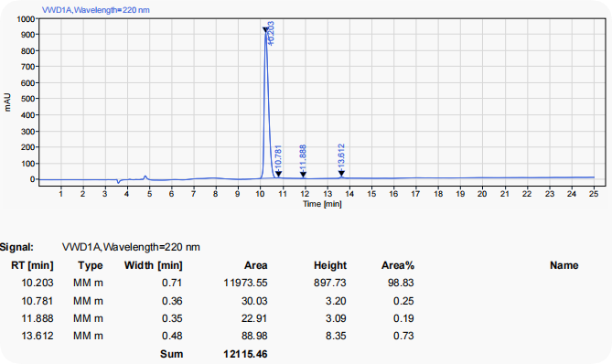Click the Sum label
612x364 pixels.
pos(171,354)
